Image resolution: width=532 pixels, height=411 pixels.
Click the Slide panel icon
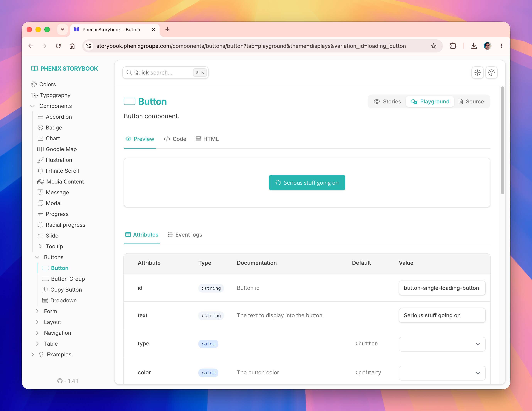(x=41, y=236)
